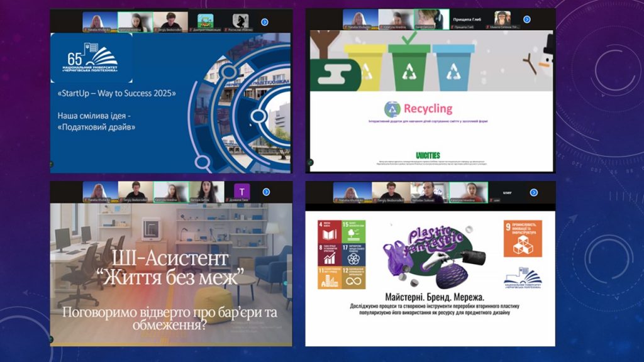Click the blue arrow next to the "user" tile
The image size is (644, 362).
[x=533, y=192]
